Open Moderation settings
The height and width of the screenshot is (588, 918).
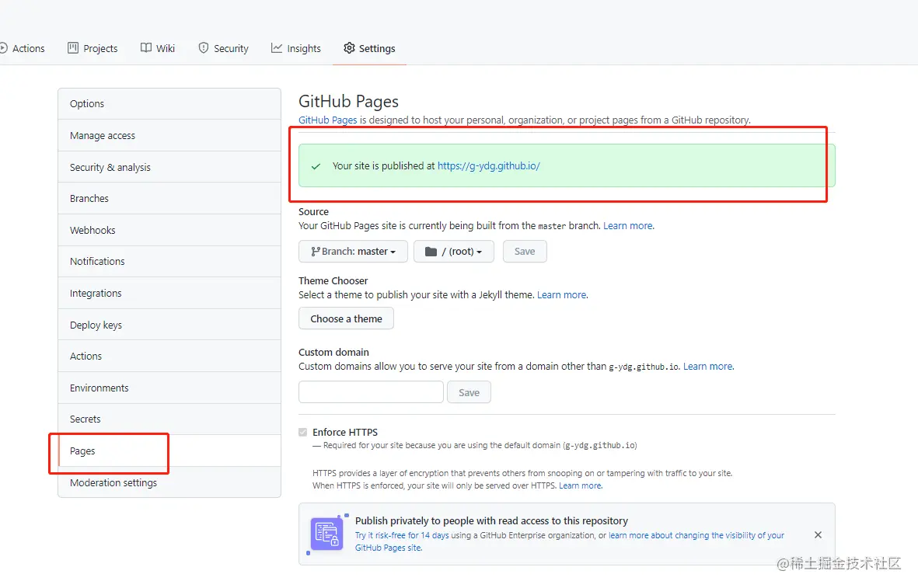pyautogui.click(x=169, y=482)
